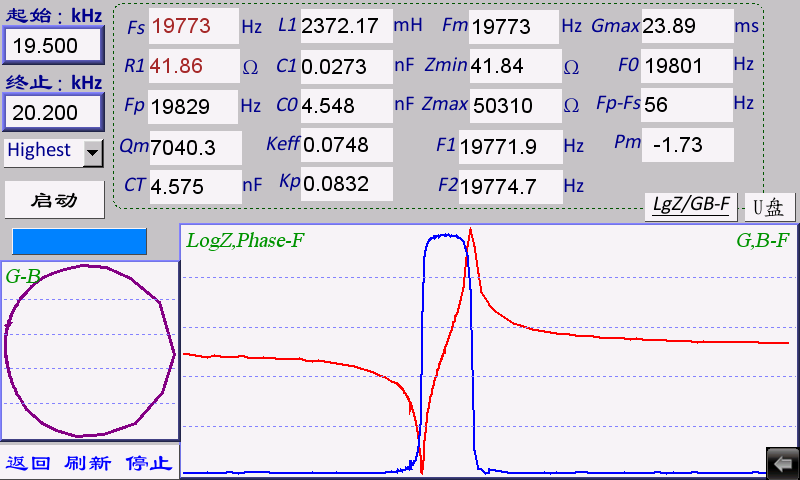The height and width of the screenshot is (480, 800).
Task: Click the LogZ,Phase-F curve plot
Action: pyautogui.click(x=488, y=351)
